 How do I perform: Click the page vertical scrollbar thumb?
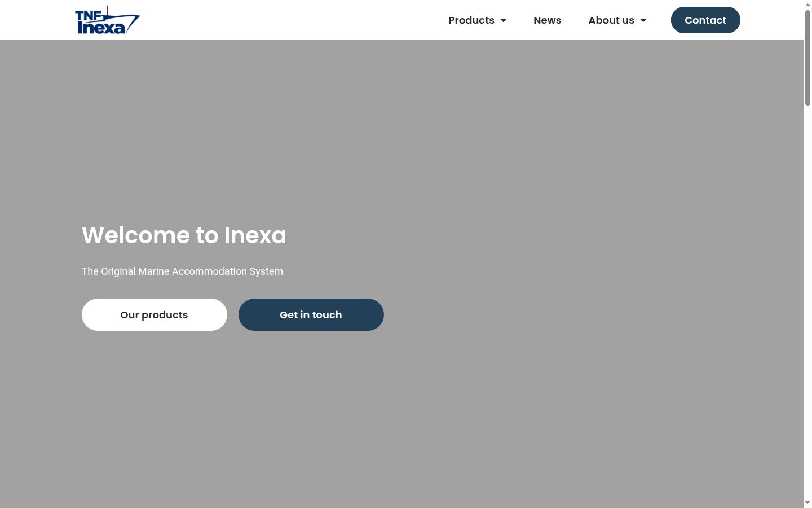807,58
